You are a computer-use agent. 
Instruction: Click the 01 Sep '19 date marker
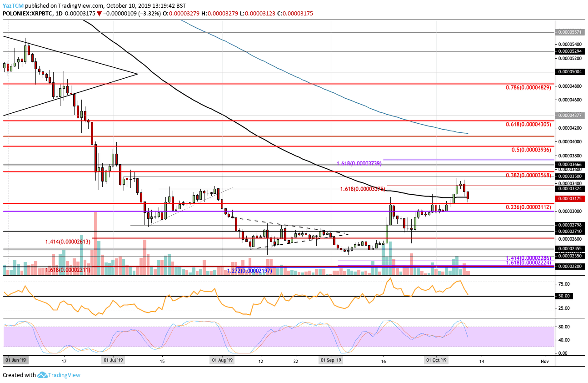click(x=331, y=360)
